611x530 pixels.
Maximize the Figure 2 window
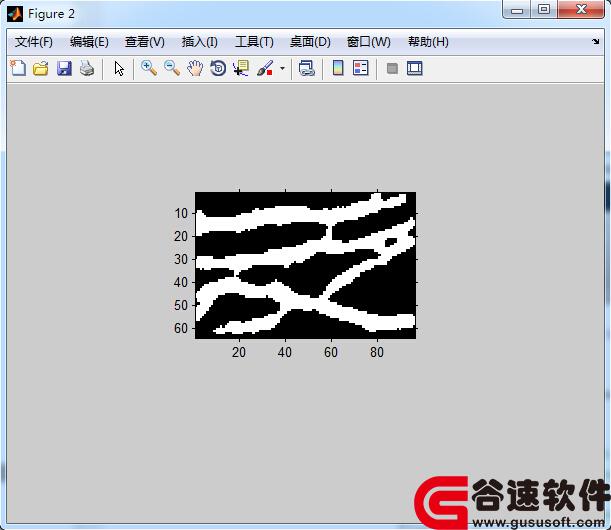[544, 10]
